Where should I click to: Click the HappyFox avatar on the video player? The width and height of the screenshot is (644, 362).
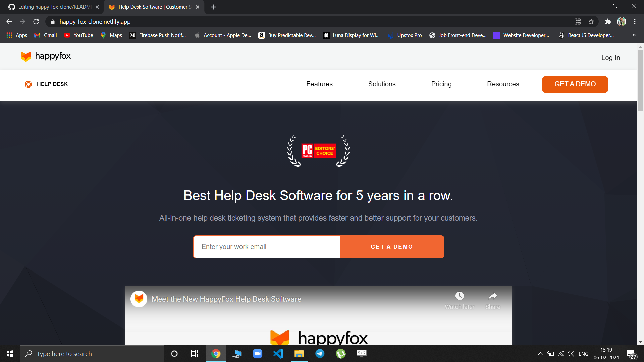click(139, 299)
